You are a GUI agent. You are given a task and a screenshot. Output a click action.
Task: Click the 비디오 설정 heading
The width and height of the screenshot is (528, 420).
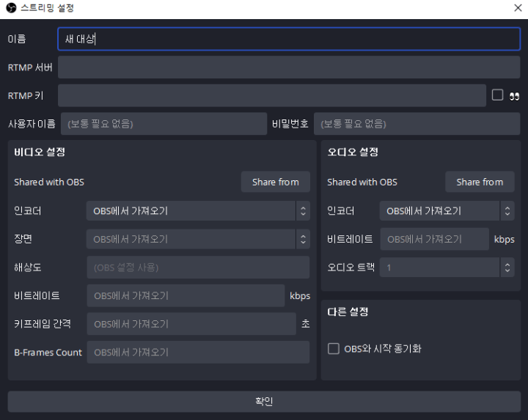pos(40,152)
